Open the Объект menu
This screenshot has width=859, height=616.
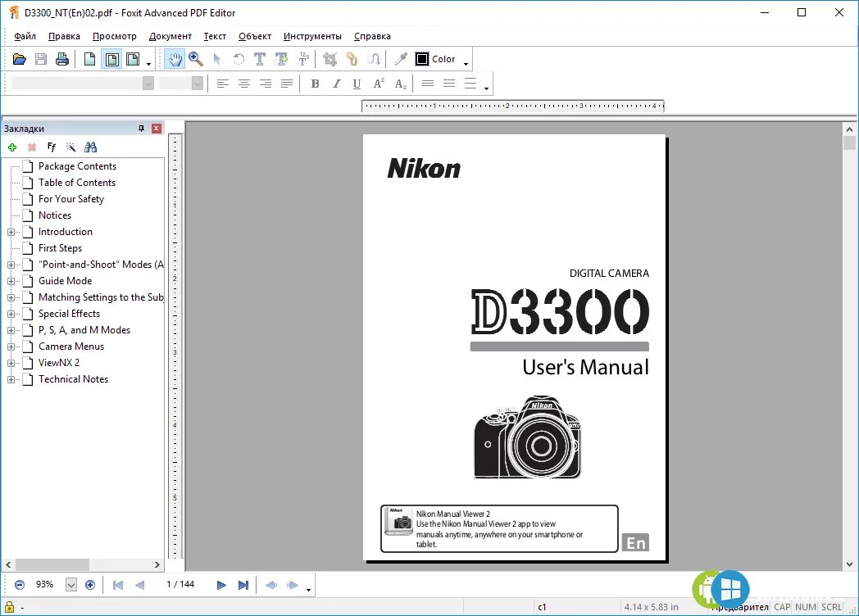255,36
